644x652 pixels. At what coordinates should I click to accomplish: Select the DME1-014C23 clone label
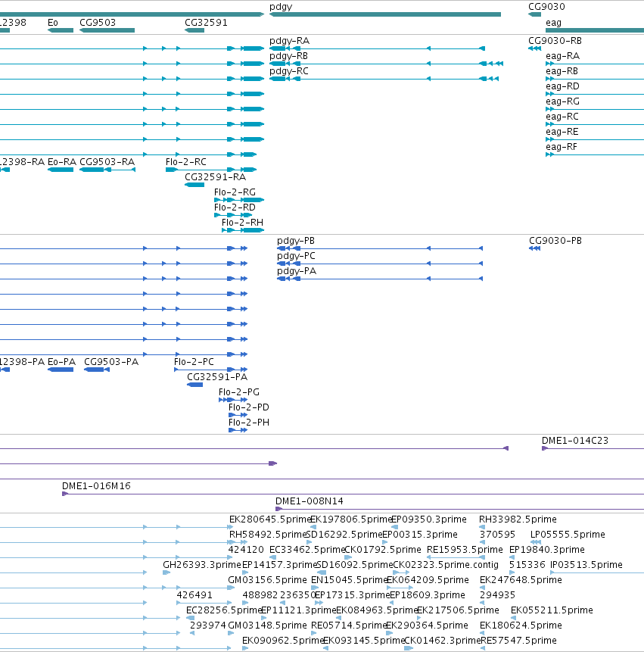pos(574,441)
